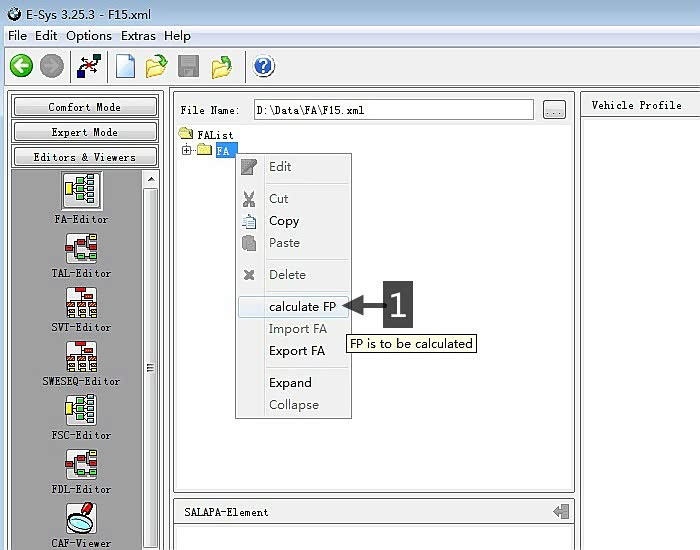Open the Extras menu
This screenshot has width=700, height=550.
tap(138, 36)
